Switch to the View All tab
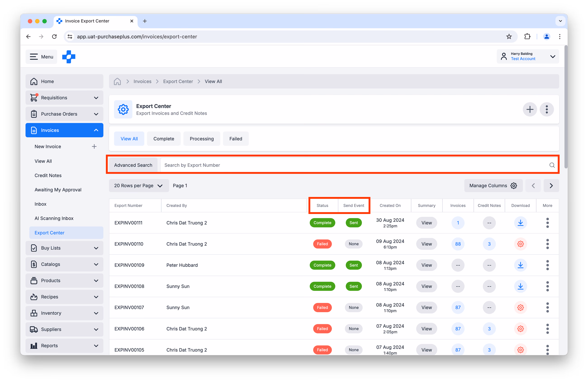Viewport: 588px width, 382px height. coord(129,139)
